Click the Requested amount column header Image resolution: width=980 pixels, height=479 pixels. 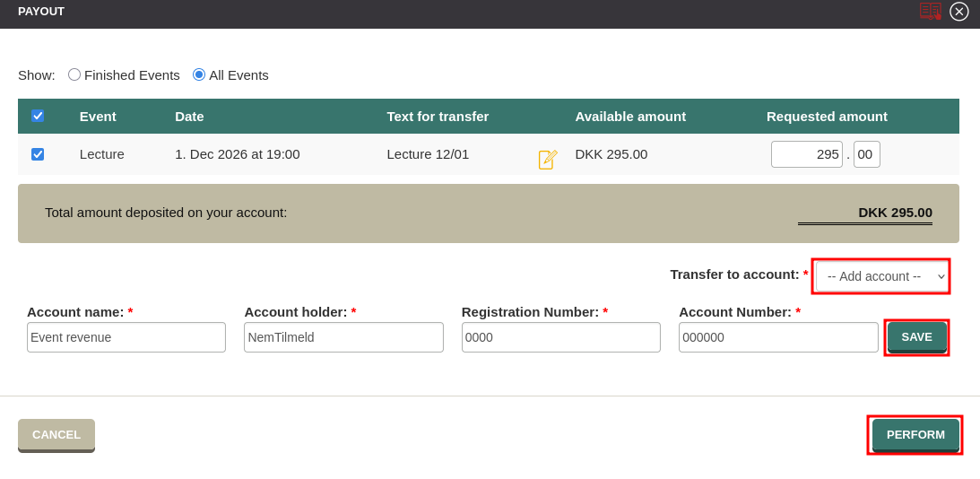[827, 116]
